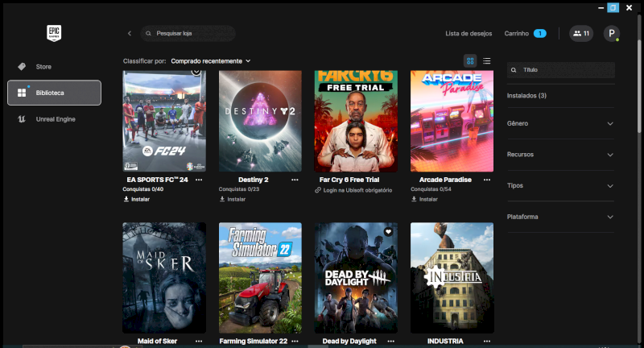Open the Destiny 2 cover
Image resolution: width=644 pixels, height=348 pixels.
[x=260, y=121]
